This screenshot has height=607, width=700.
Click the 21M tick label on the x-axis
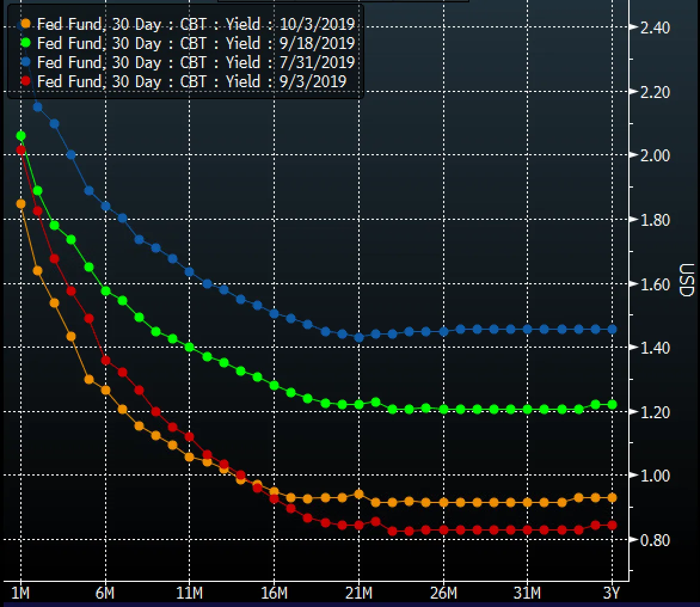[358, 593]
